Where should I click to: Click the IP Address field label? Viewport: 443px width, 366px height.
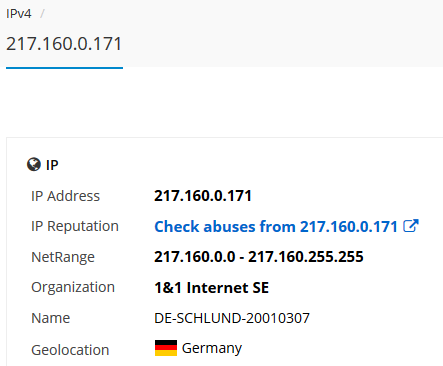tap(65, 196)
